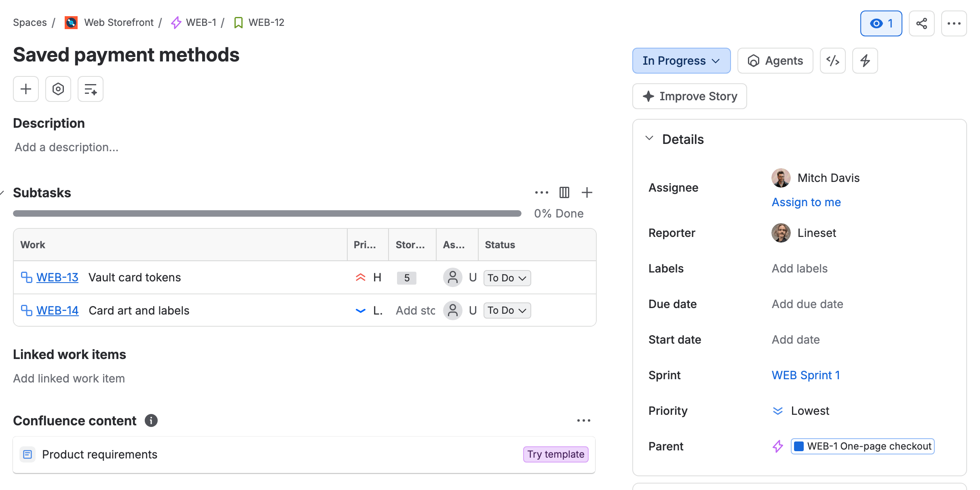Open the automation lightning bolt button
Image resolution: width=980 pixels, height=490 pixels.
pos(865,61)
